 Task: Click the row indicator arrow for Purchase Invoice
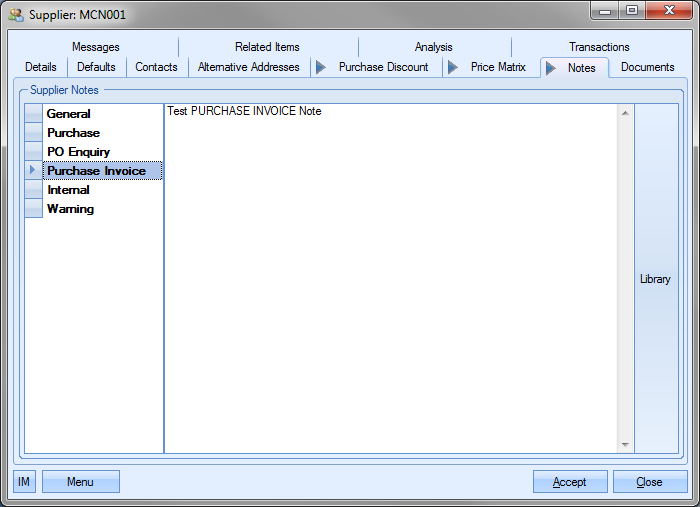click(33, 170)
